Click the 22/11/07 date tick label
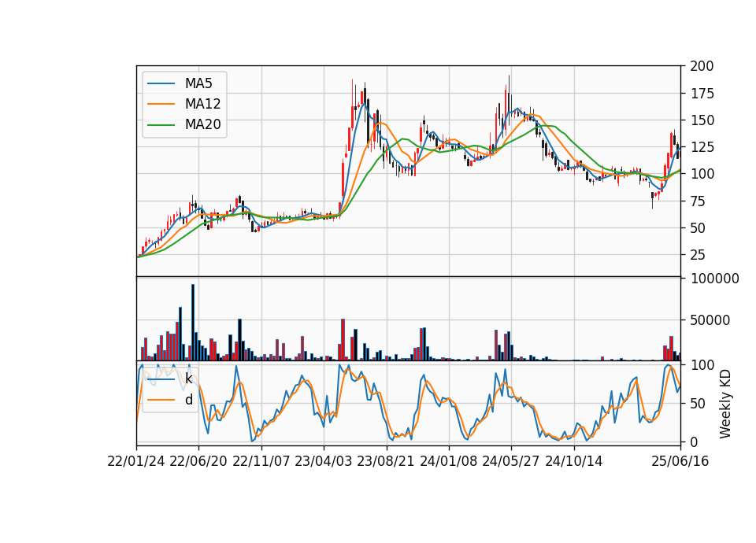Viewport: 756px width, 543px height. [x=261, y=461]
